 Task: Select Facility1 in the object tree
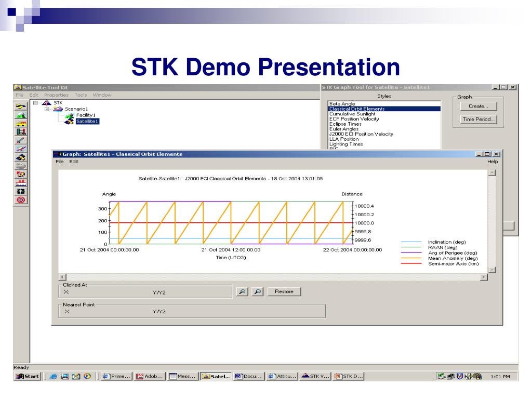tap(86, 115)
